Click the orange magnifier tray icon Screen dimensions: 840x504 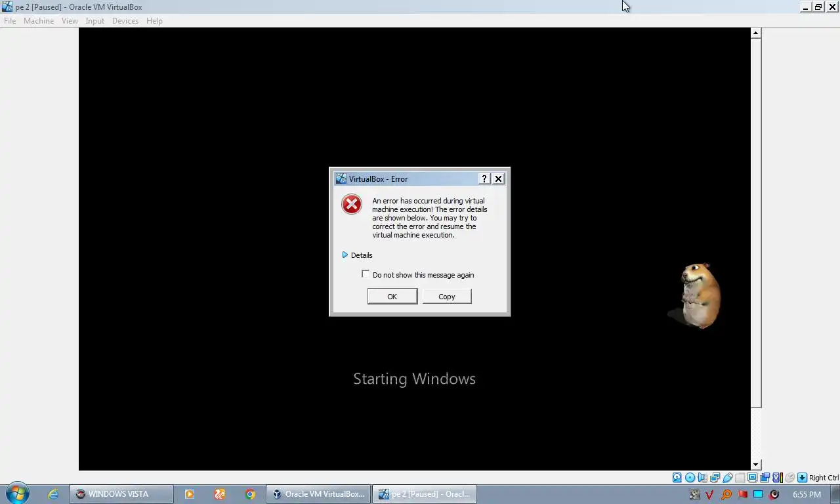tap(726, 495)
